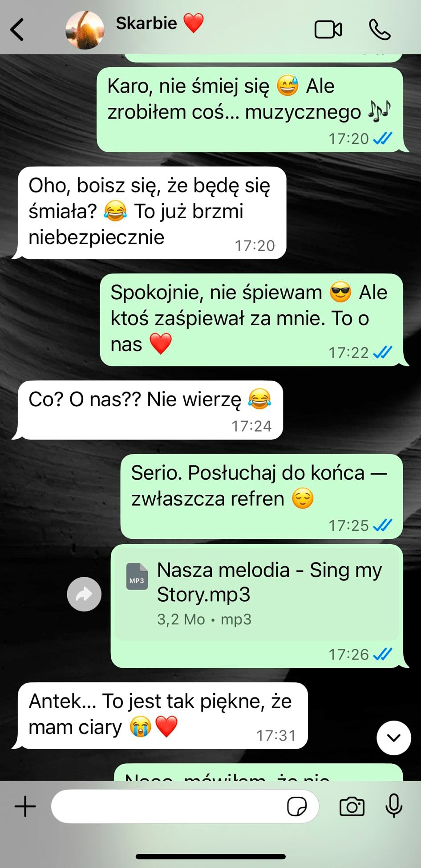This screenshot has width=421, height=868.
Task: Select message 'Serio. Posłuchaj do końca'
Action: point(261,497)
